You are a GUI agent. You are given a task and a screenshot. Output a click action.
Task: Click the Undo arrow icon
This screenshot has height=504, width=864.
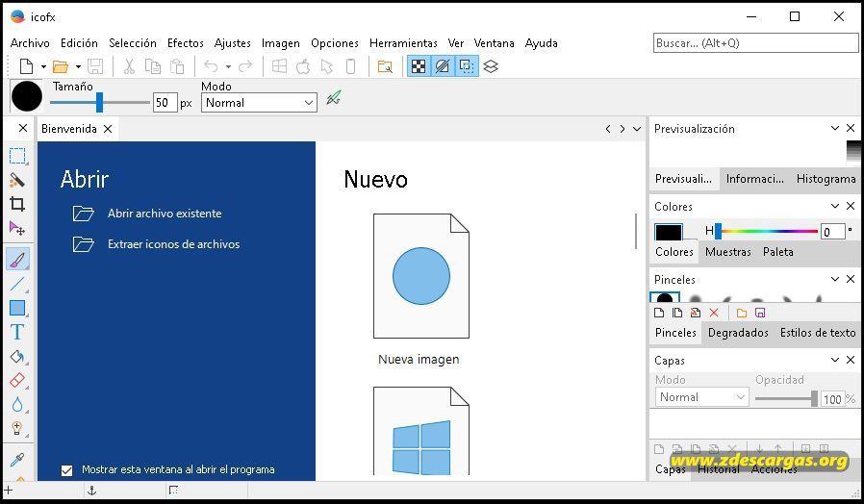[x=211, y=66]
